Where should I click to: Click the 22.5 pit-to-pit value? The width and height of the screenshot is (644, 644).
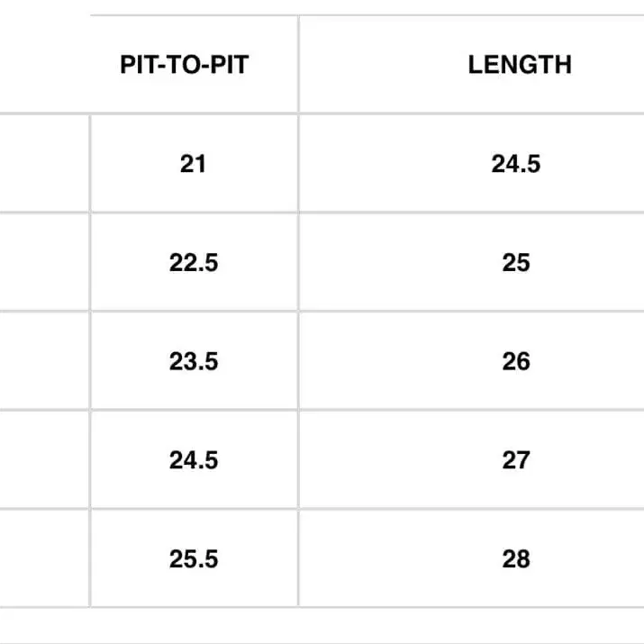[x=195, y=262]
